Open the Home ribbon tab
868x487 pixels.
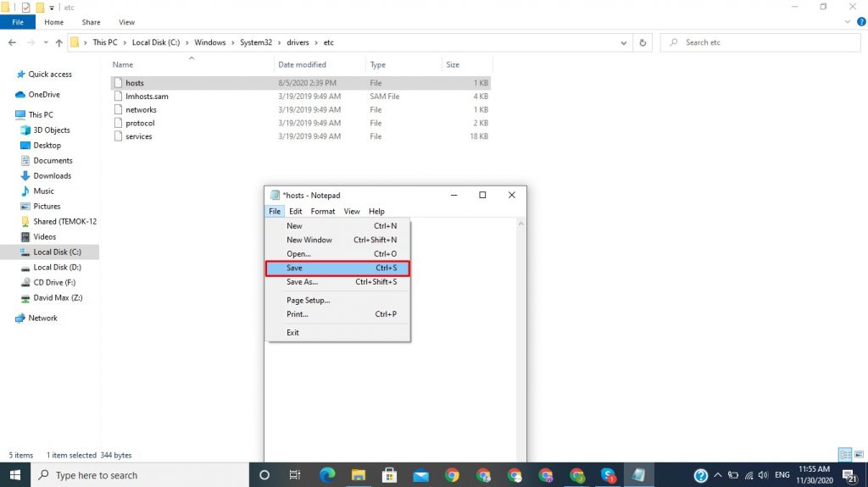click(x=53, y=22)
